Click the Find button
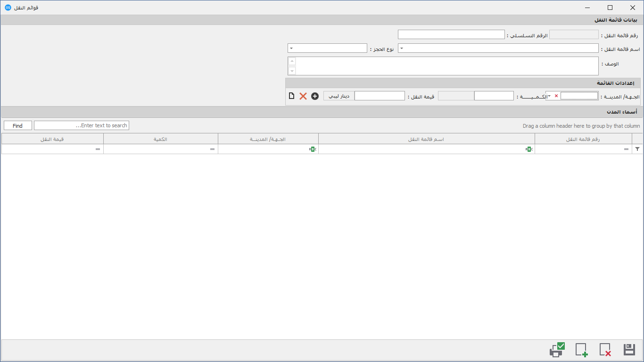This screenshot has width=644, height=362. pyautogui.click(x=18, y=125)
